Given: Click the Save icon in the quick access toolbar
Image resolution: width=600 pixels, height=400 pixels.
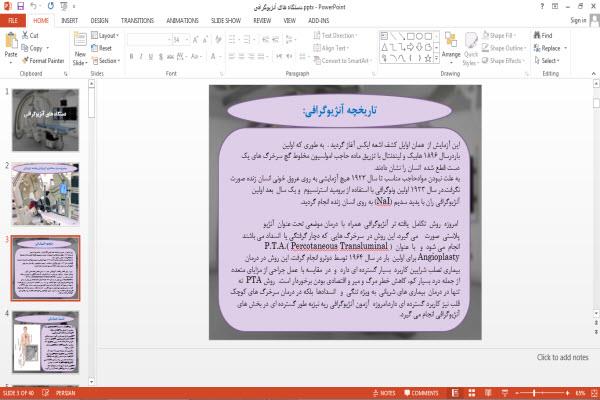Looking at the screenshot, I should 21,7.
